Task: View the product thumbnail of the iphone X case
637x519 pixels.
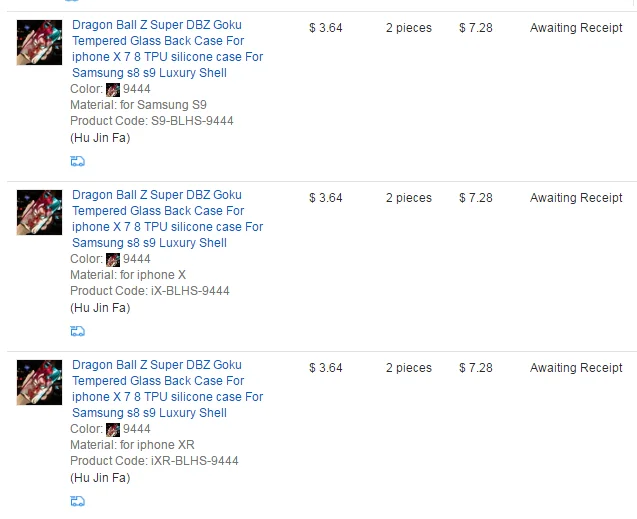Action: coord(39,212)
